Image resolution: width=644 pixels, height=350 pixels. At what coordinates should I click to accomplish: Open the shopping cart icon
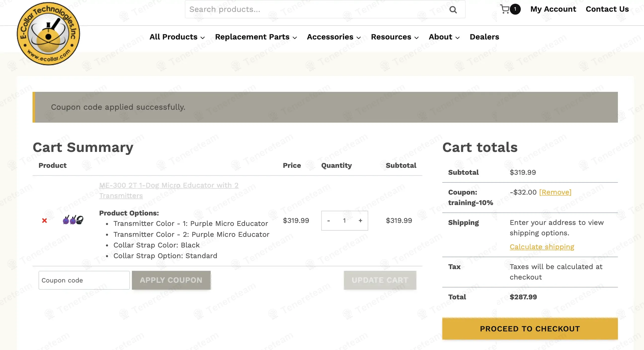(x=505, y=9)
